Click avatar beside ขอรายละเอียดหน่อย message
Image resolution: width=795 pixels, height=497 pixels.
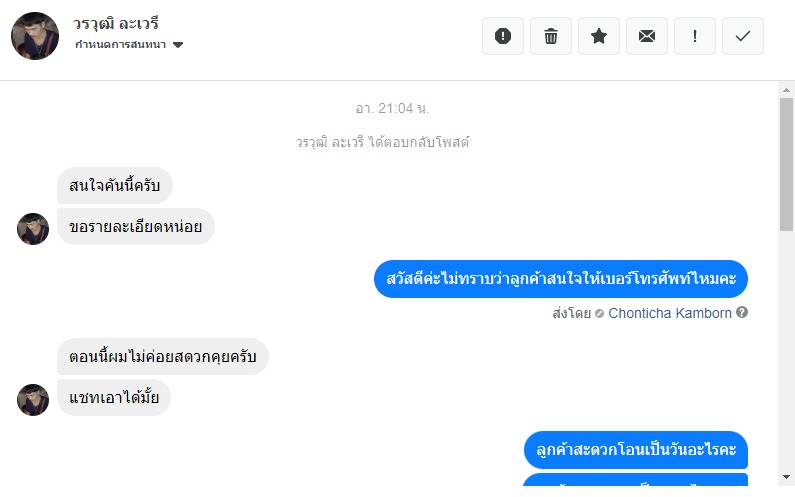pos(33,229)
